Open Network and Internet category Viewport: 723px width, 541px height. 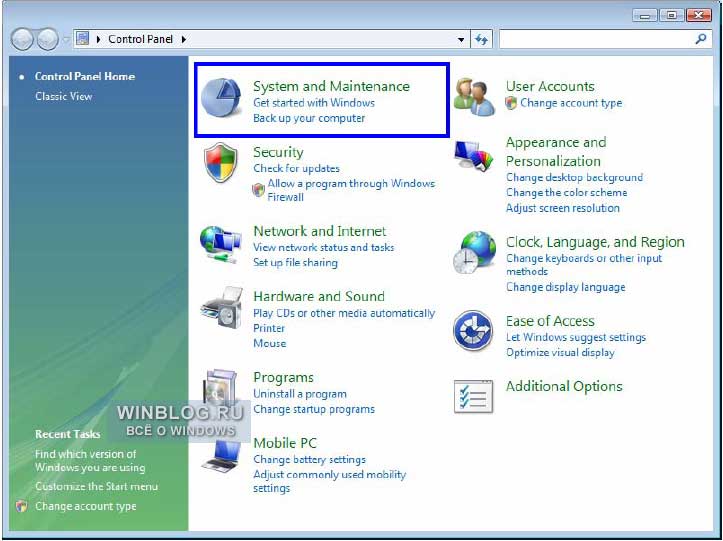coord(320,231)
